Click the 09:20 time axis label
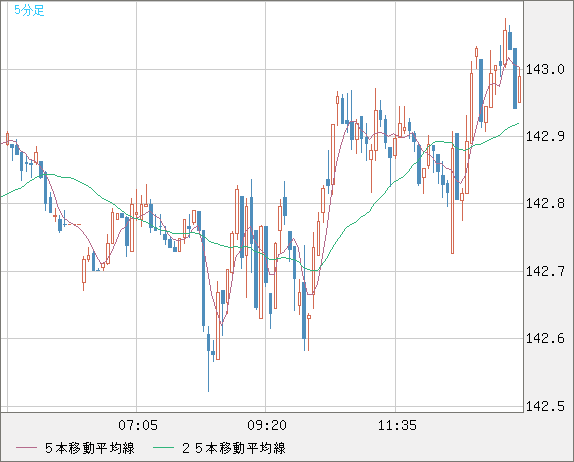 coord(267,425)
